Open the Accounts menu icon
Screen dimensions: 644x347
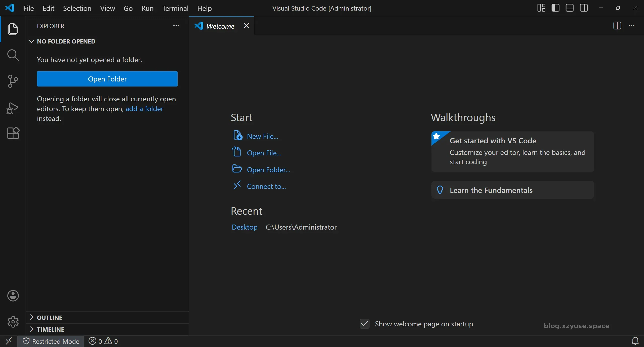tap(13, 296)
